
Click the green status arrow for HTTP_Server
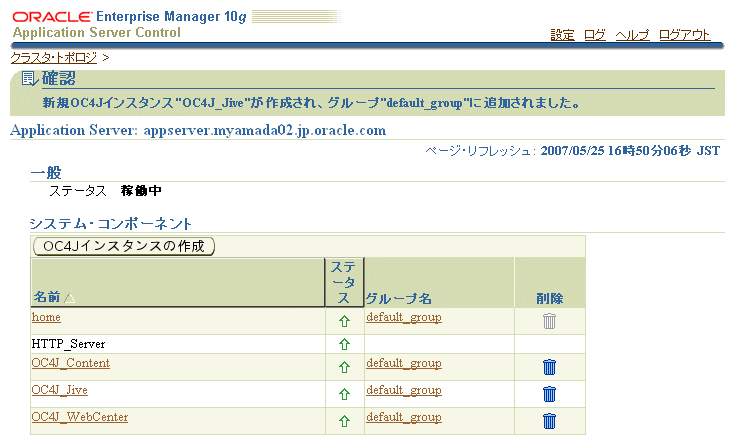(345, 344)
